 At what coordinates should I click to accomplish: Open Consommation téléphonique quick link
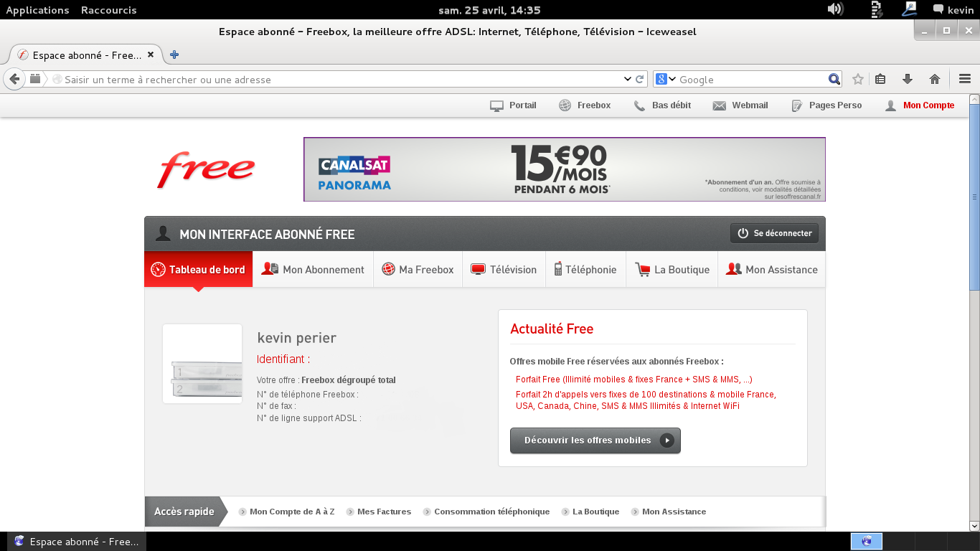pos(486,512)
